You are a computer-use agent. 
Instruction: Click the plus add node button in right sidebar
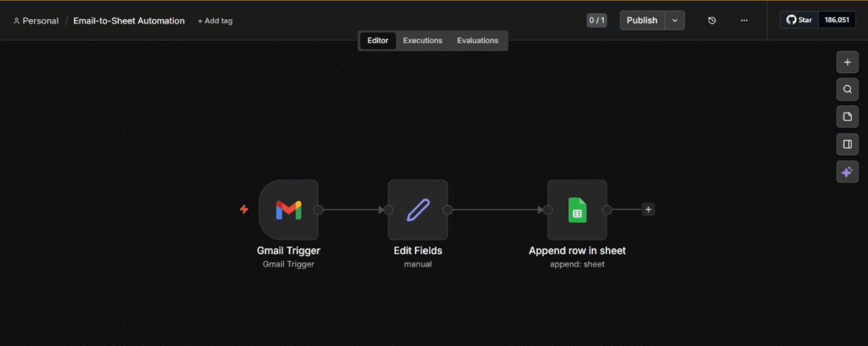click(848, 63)
